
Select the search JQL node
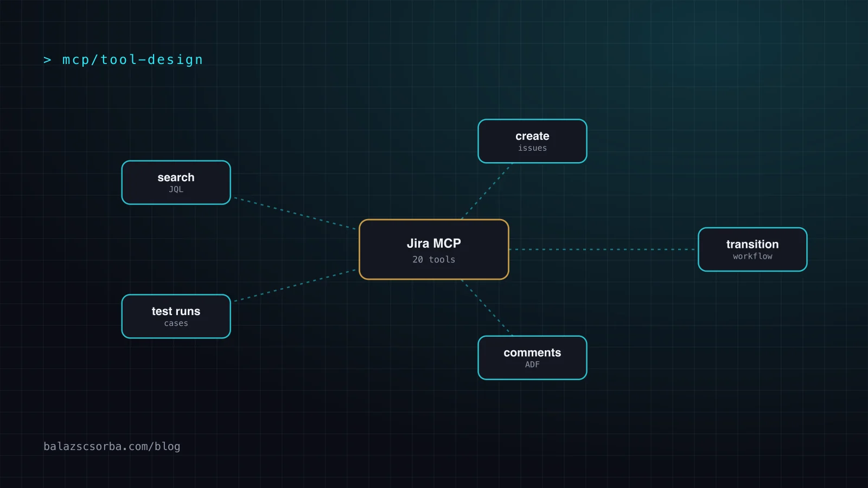pos(176,183)
